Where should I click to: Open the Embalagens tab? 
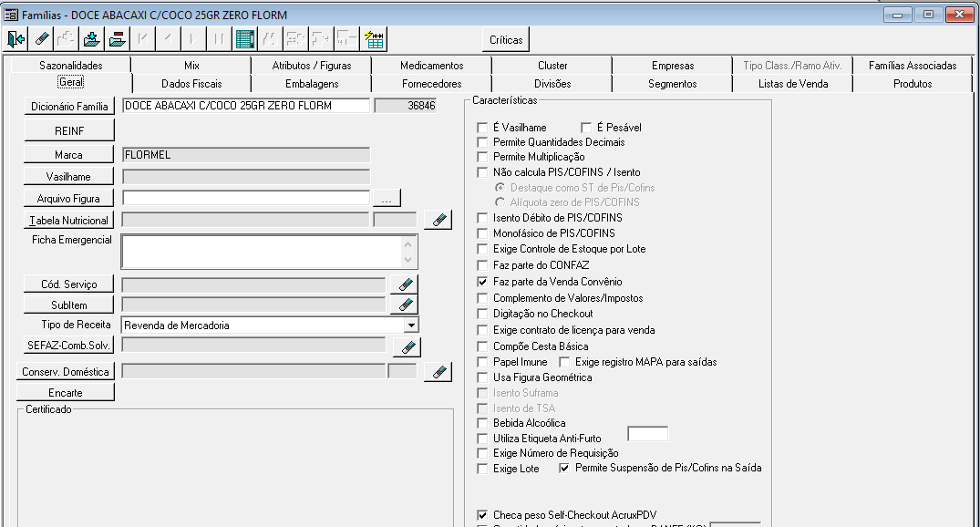click(312, 84)
